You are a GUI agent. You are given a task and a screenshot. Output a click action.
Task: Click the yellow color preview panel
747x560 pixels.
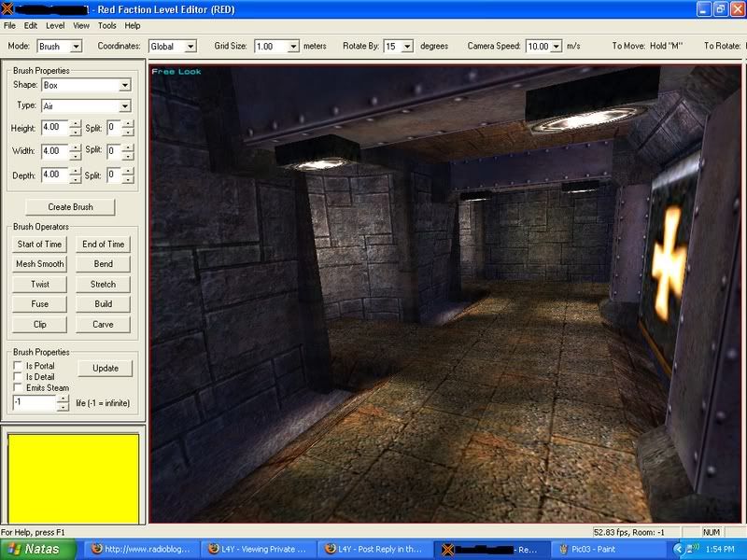click(74, 479)
